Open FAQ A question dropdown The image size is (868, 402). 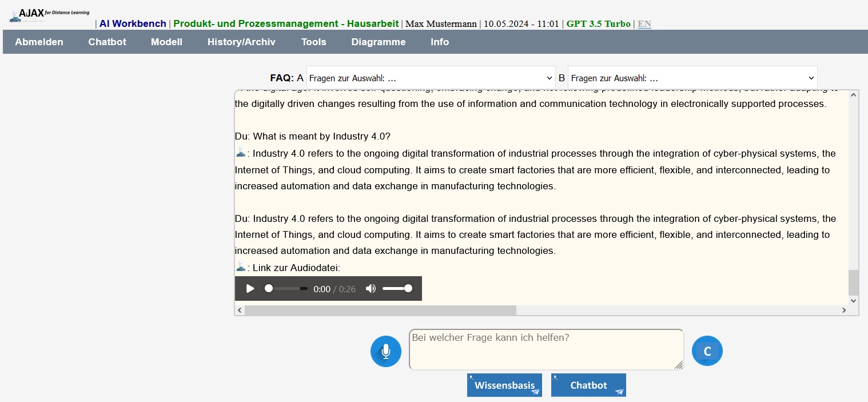(431, 78)
